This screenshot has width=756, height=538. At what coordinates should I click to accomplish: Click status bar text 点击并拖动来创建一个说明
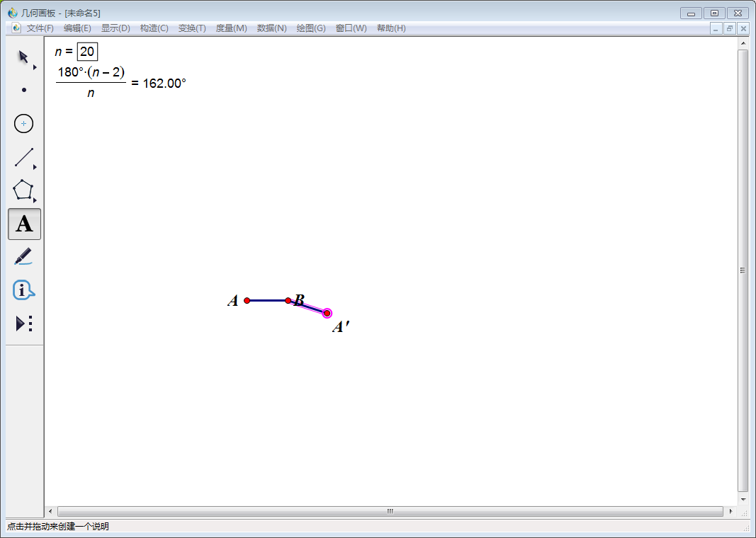[x=58, y=527]
